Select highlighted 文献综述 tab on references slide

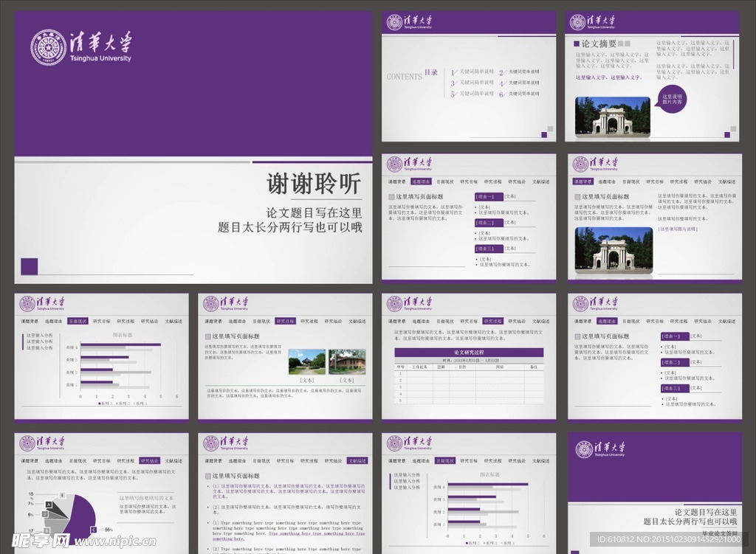(358, 460)
